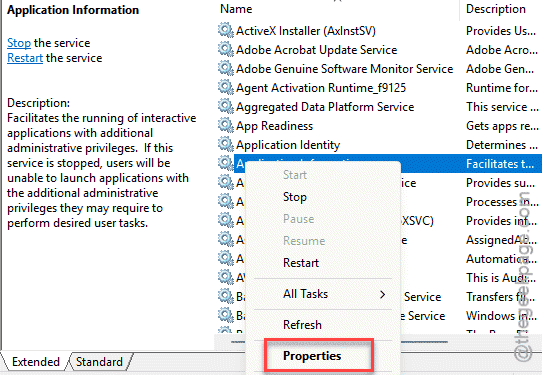Viewport: 542px width, 375px height.
Task: Click the Stop the service link
Action: (19, 43)
